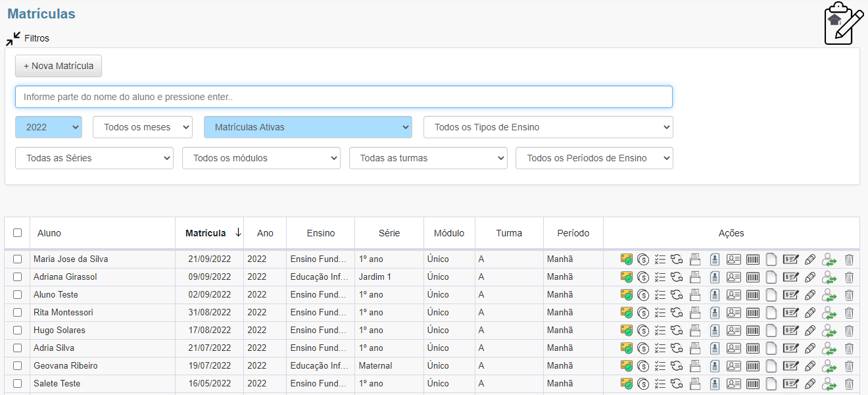The image size is (868, 395).
Task: Click the coin-dollar icon for Salete Teste
Action: pos(643,384)
